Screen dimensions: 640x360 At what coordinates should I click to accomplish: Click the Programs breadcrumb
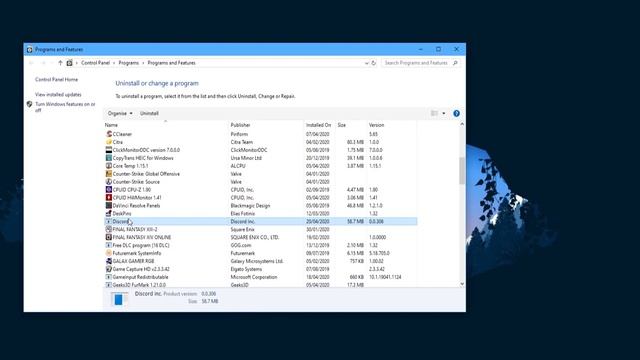coord(129,63)
